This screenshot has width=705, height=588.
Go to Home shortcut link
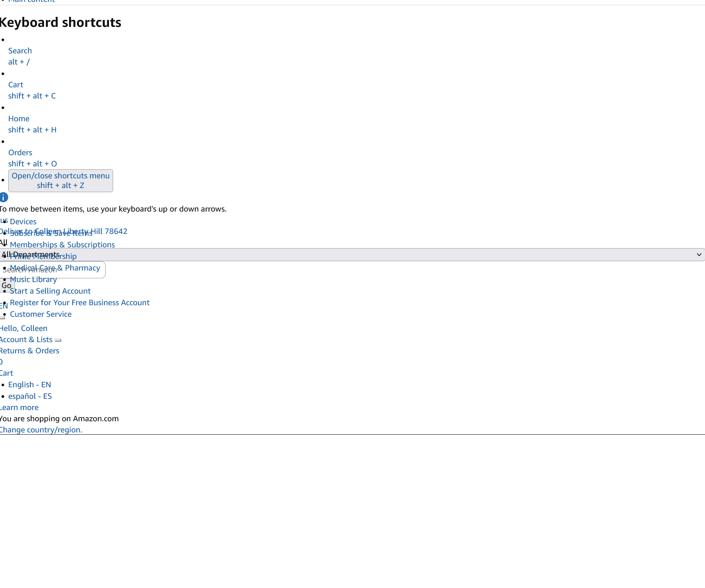(32, 124)
